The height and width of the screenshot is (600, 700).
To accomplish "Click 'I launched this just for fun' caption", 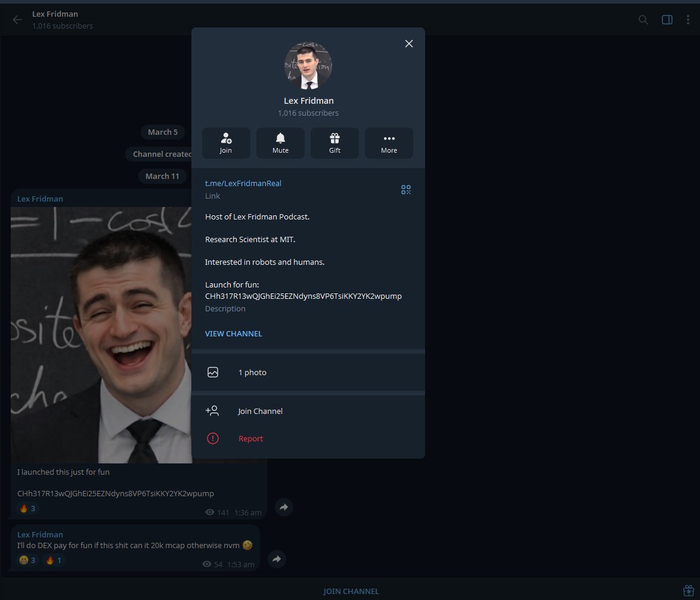I will coord(63,472).
